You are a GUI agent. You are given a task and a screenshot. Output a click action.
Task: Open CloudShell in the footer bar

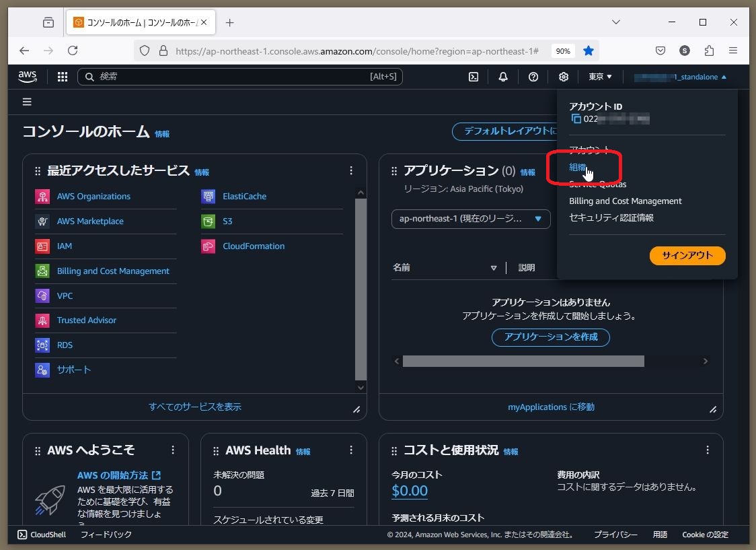(x=42, y=535)
